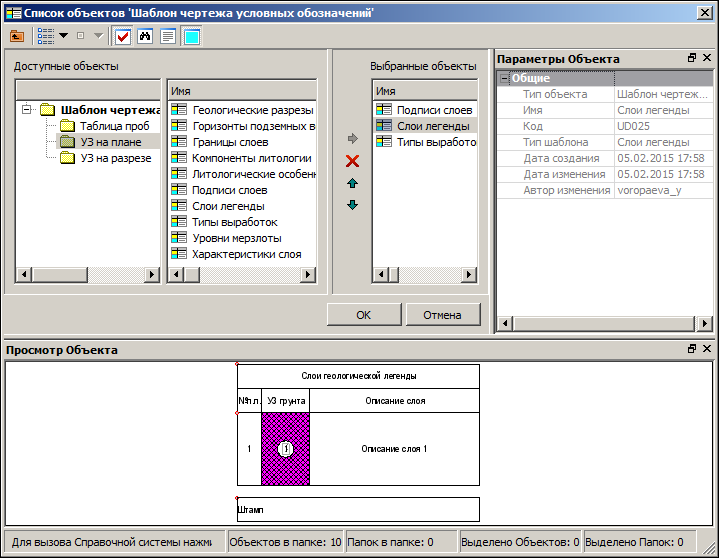Image resolution: width=719 pixels, height=558 pixels.
Task: Close the 'Список объектов' dialog window
Action: click(704, 12)
